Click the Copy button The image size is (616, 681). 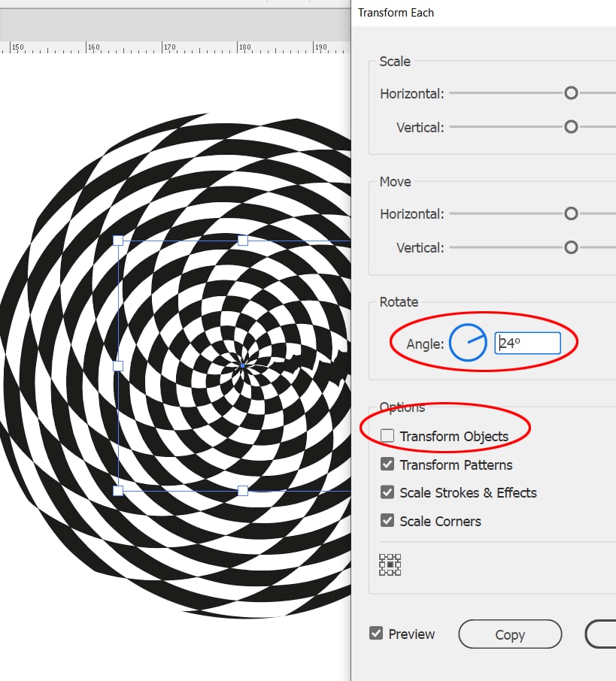[x=510, y=634]
